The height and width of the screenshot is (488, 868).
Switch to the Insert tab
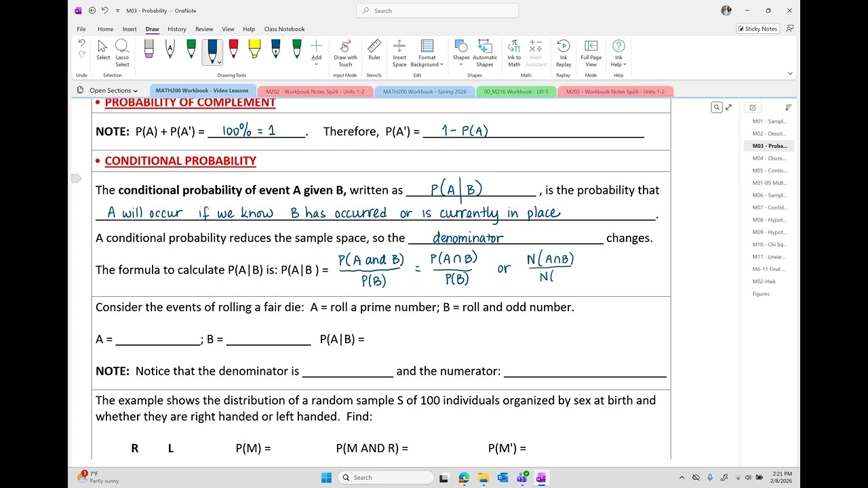[130, 29]
